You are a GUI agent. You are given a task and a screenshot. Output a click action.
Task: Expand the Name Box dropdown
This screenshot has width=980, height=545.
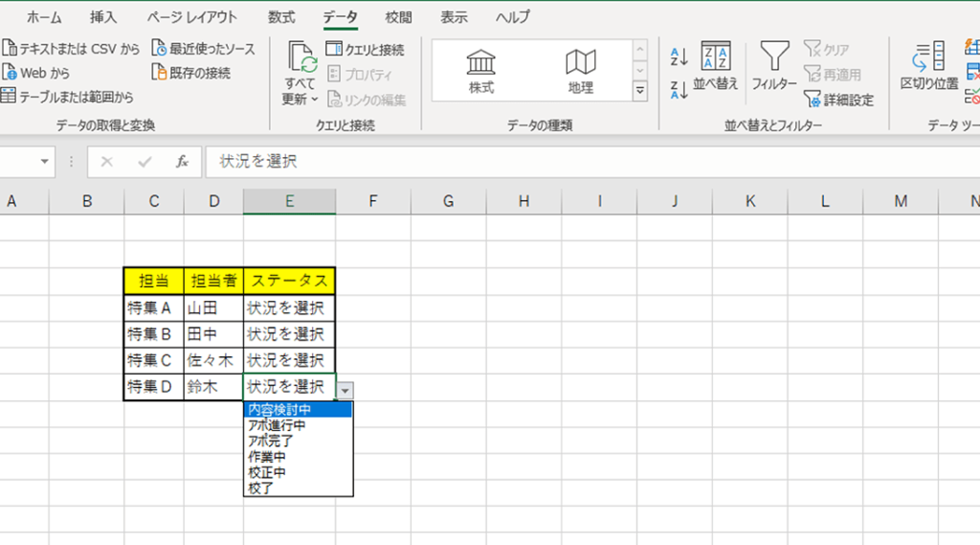click(44, 162)
